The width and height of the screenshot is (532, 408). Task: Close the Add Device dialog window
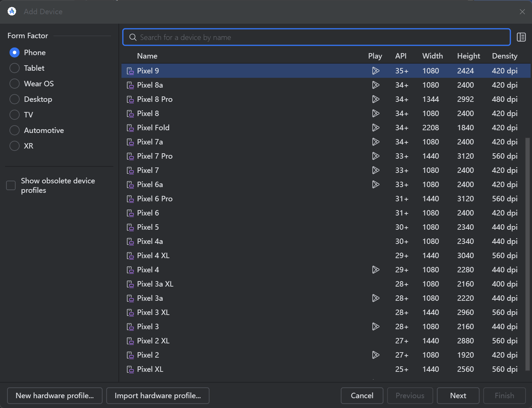point(522,12)
